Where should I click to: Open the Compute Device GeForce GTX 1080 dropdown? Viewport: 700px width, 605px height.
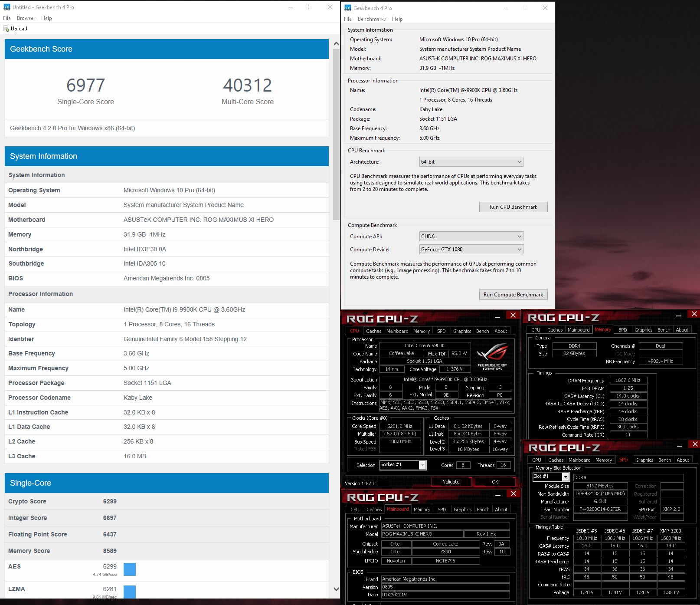pos(471,250)
